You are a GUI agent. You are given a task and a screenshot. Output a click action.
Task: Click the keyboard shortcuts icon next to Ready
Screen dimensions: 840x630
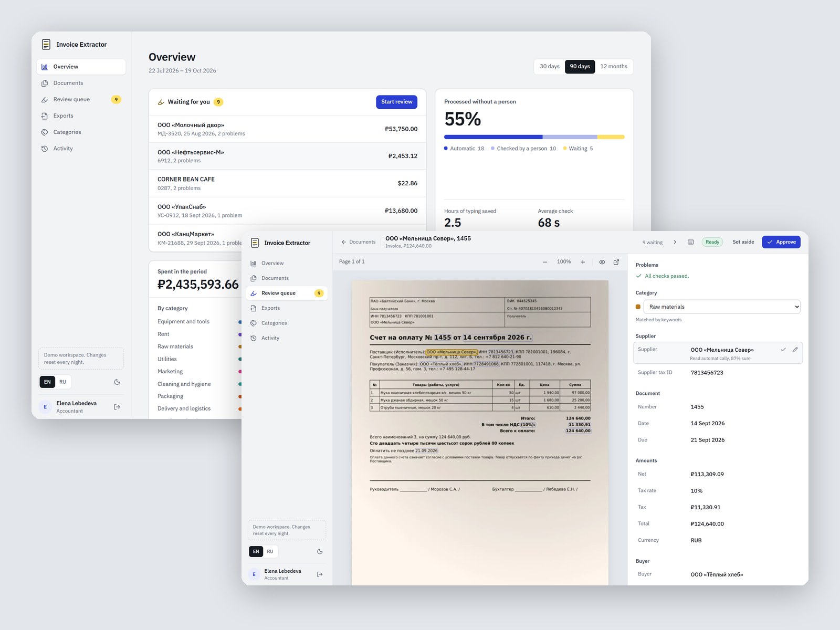point(691,242)
